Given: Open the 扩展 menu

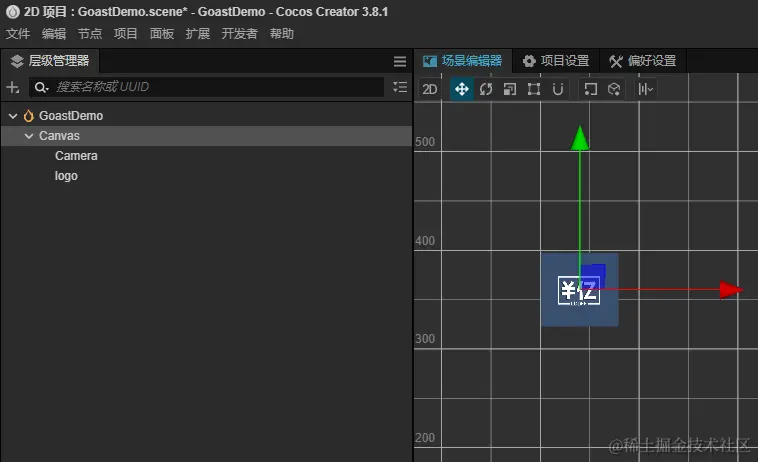Looking at the screenshot, I should [x=198, y=33].
